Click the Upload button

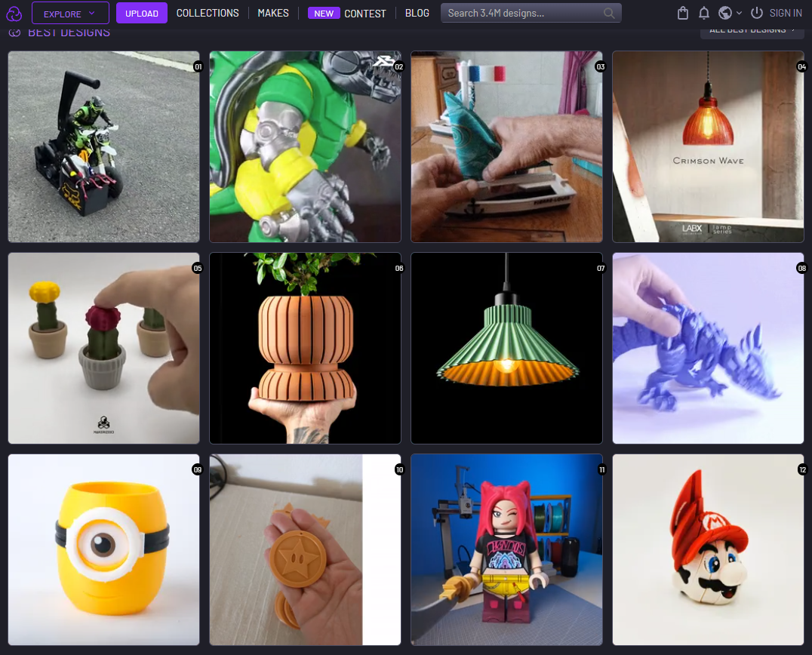click(141, 13)
